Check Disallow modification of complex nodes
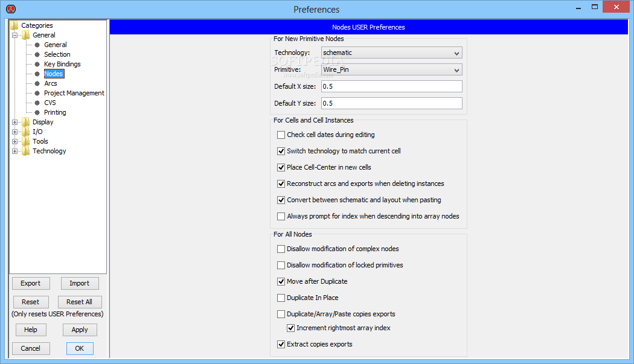The width and height of the screenshot is (634, 364). click(281, 249)
